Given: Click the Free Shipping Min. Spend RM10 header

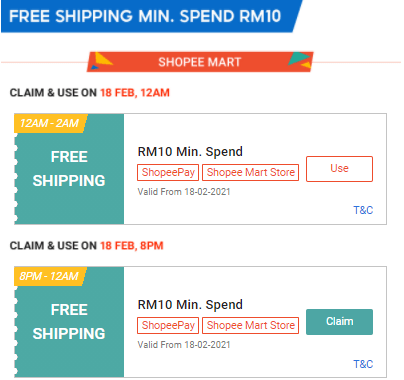Looking at the screenshot, I should [x=150, y=16].
